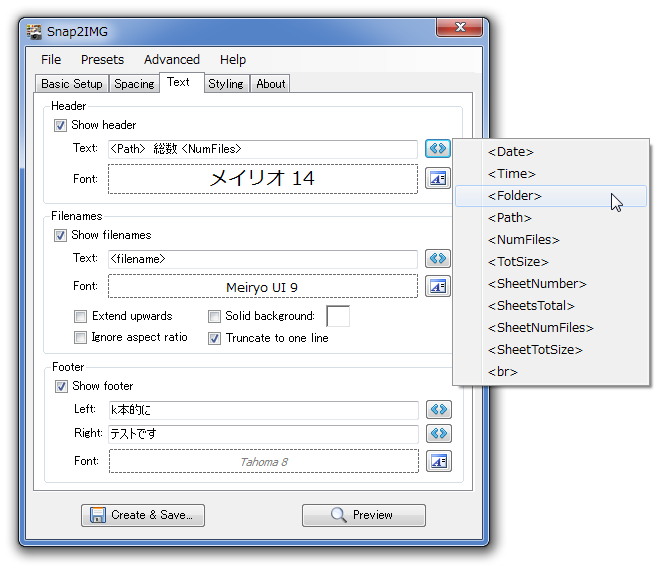The height and width of the screenshot is (568, 659).
Task: Click the magnifier icon on Preview button
Action: tap(338, 515)
